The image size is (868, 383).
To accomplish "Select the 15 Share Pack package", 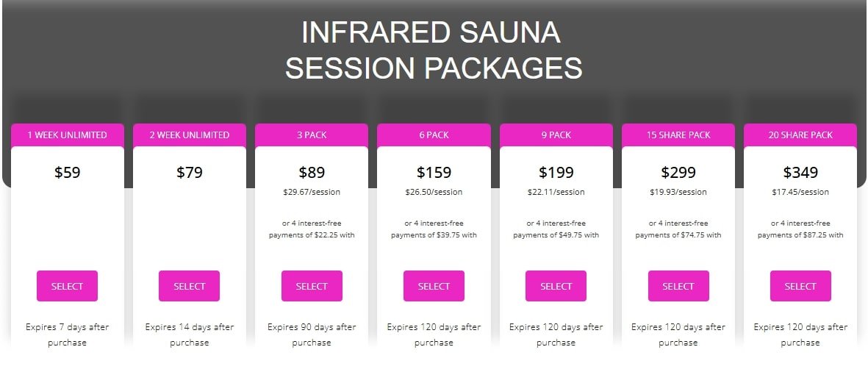I will point(678,286).
